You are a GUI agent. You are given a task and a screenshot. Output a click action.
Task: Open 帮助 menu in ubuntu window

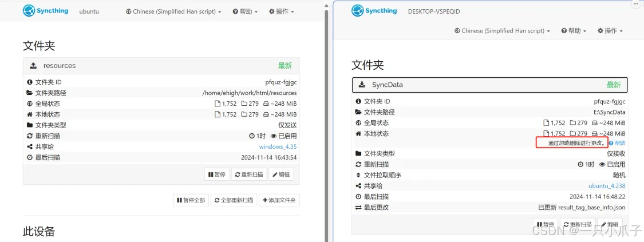tap(245, 11)
